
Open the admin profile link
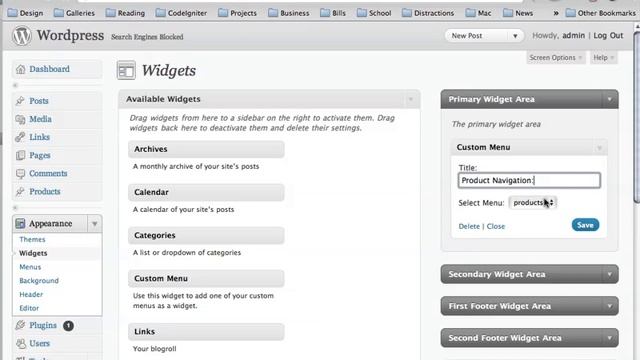[573, 36]
